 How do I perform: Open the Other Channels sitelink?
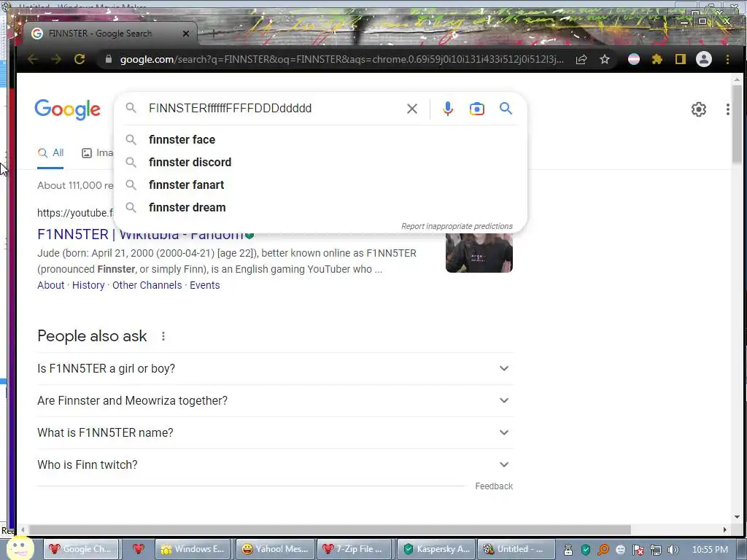[147, 285]
